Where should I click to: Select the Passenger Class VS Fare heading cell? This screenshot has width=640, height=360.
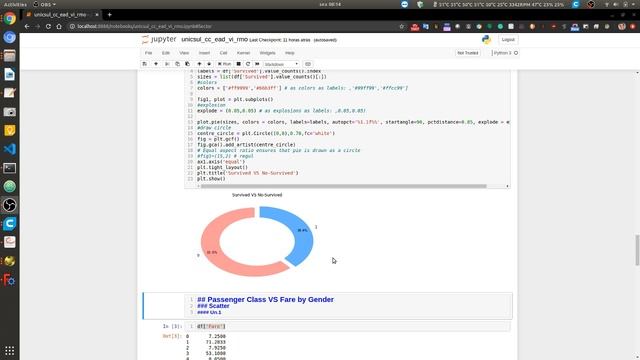pyautogui.click(x=328, y=306)
